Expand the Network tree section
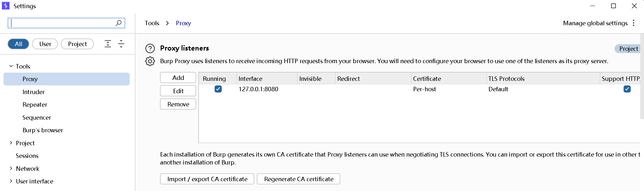The width and height of the screenshot is (644, 191). (11, 168)
